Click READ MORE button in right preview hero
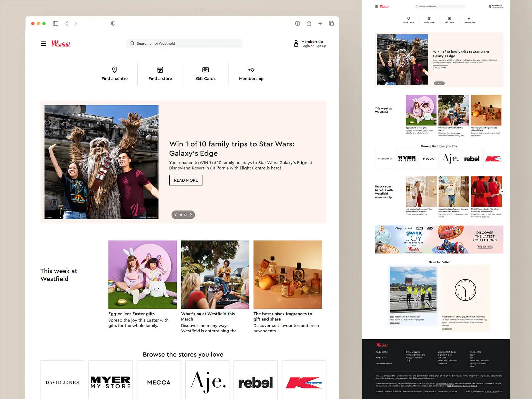 440,68
